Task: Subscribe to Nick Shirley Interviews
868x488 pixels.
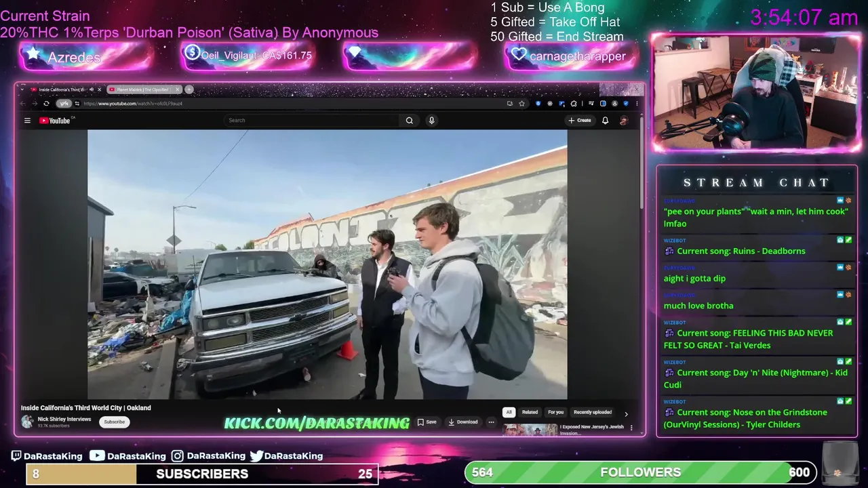Action: click(x=114, y=422)
